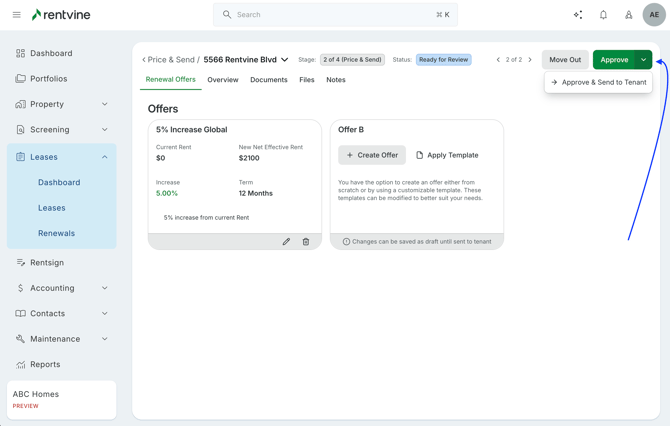This screenshot has width=670, height=426.
Task: Edit the 5% Increase Global offer
Action: pos(286,242)
